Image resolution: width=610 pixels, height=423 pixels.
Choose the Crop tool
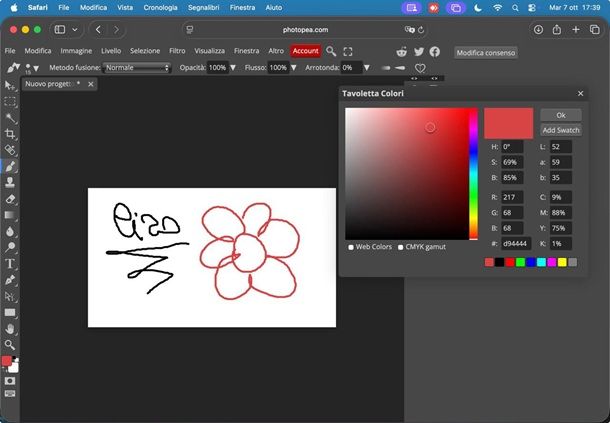[10, 133]
